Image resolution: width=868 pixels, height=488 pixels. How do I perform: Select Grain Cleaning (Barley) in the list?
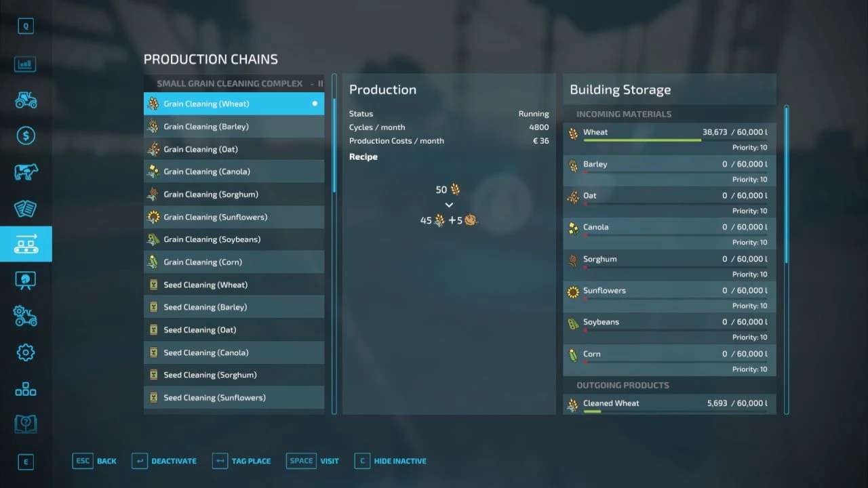point(233,127)
